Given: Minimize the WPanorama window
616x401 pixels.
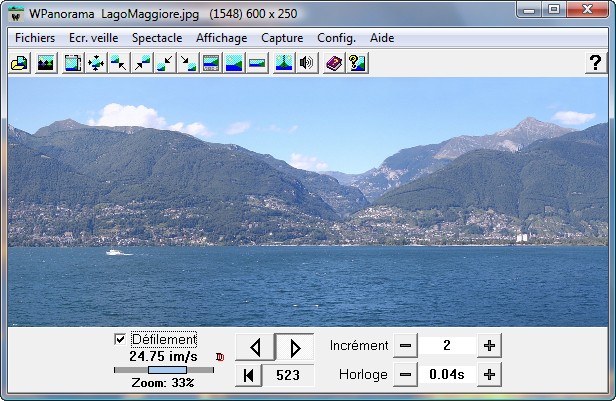Looking at the screenshot, I should click(529, 10).
